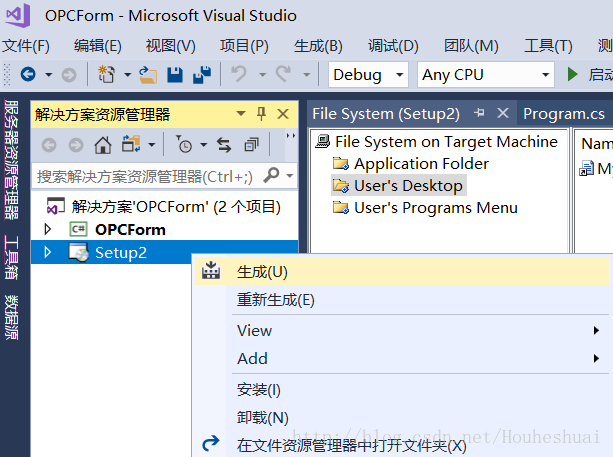
Task: Click Solution Explorer Forward icon
Action: pos(76,145)
